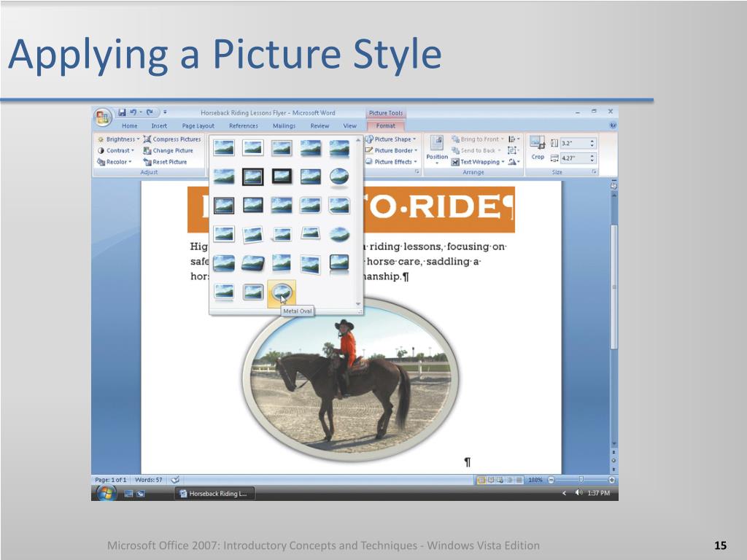747x560 pixels.
Task: Click the Compress Pictures command
Action: tap(172, 139)
